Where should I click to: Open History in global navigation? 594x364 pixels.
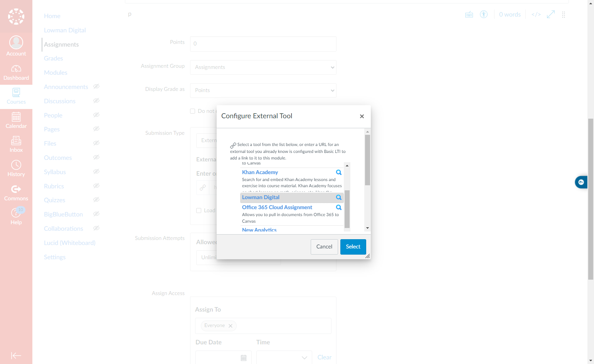click(x=16, y=169)
